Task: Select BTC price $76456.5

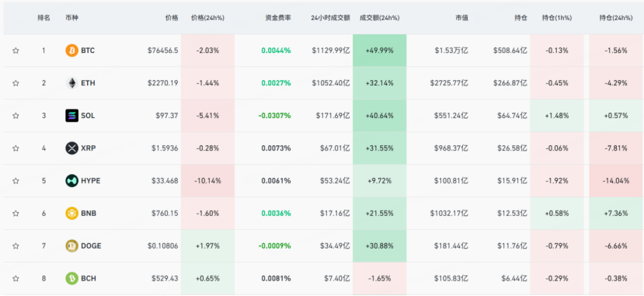Action: (x=163, y=50)
